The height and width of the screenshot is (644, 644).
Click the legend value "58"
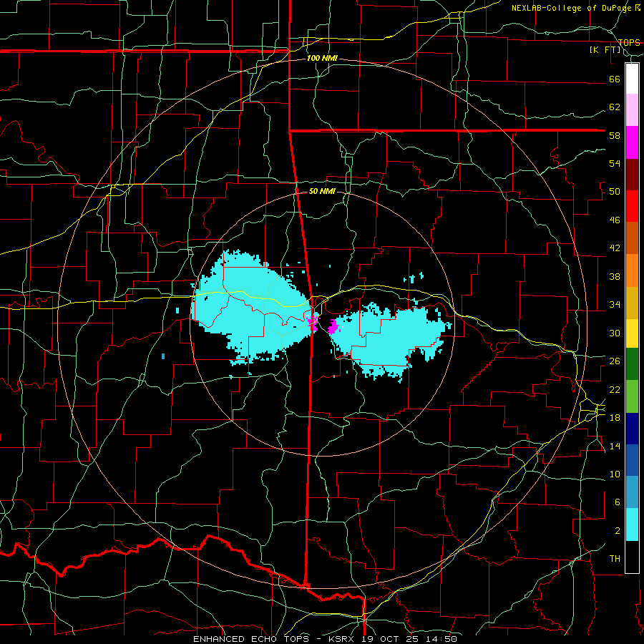click(615, 135)
